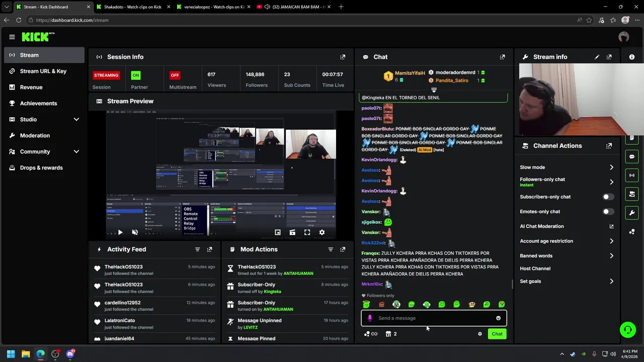Select Stream in the sidebar
This screenshot has height=362, width=644.
click(44, 55)
